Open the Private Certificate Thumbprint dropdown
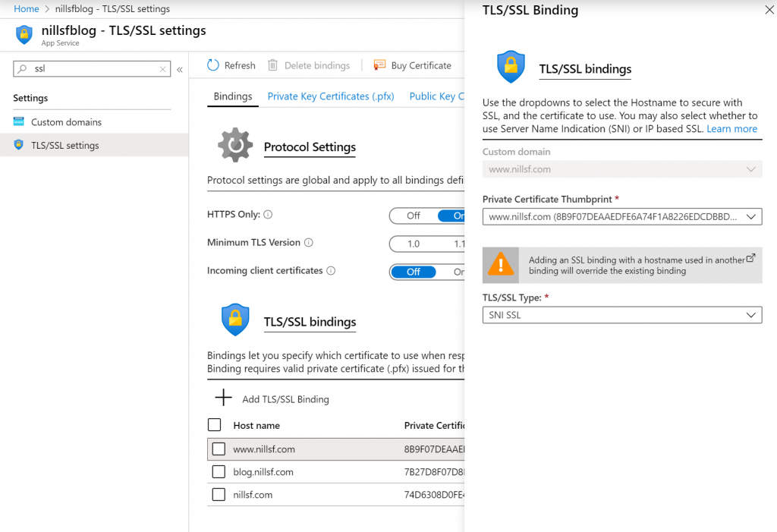 pos(622,216)
